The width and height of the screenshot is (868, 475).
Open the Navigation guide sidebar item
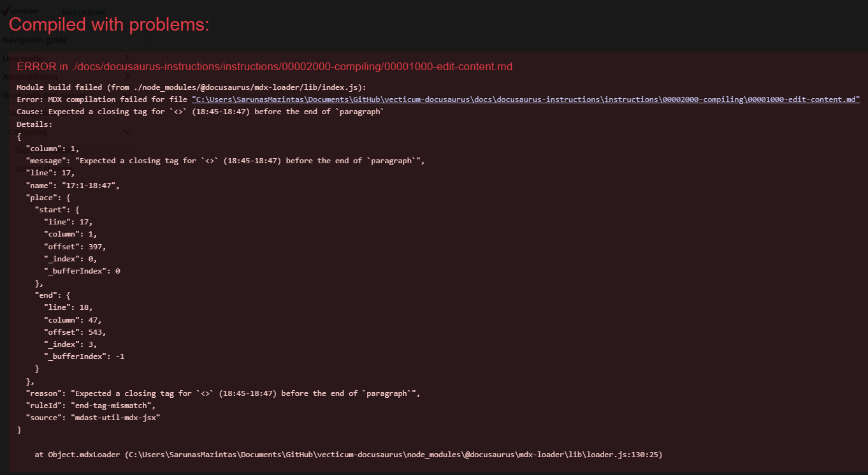pyautogui.click(x=35, y=40)
